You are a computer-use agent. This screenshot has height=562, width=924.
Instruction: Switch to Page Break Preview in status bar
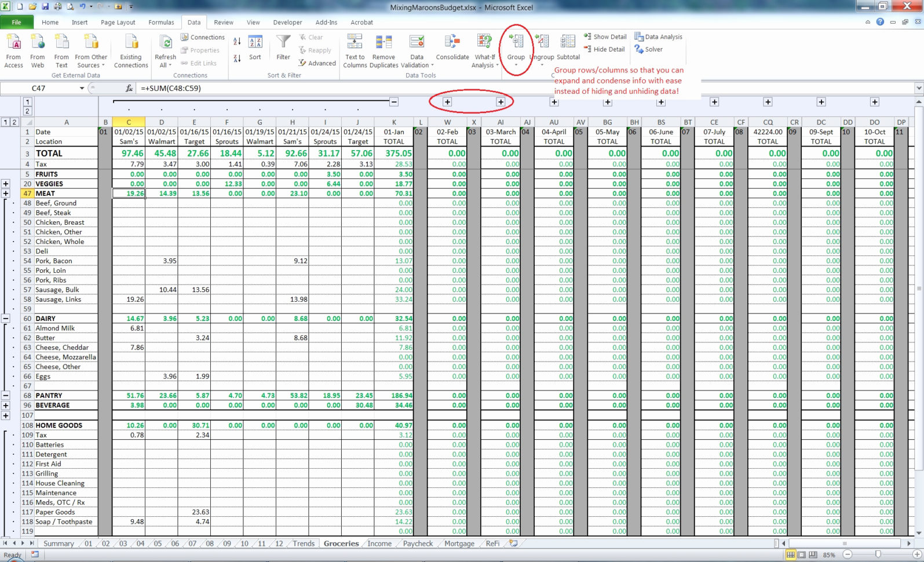813,554
